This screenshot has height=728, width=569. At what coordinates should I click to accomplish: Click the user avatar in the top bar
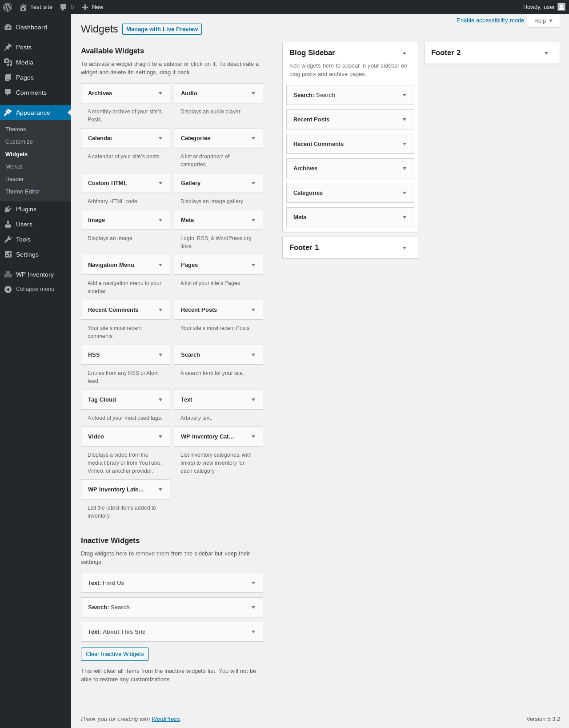click(x=561, y=7)
